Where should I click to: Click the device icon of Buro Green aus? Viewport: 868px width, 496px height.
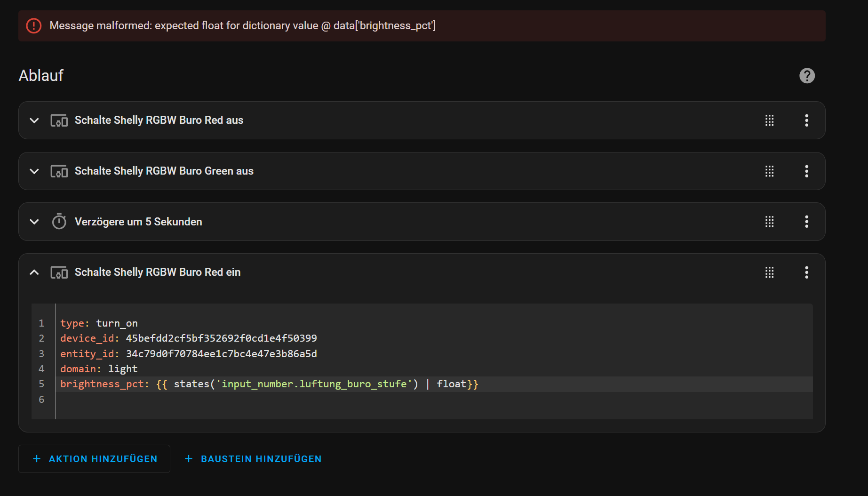pyautogui.click(x=59, y=171)
